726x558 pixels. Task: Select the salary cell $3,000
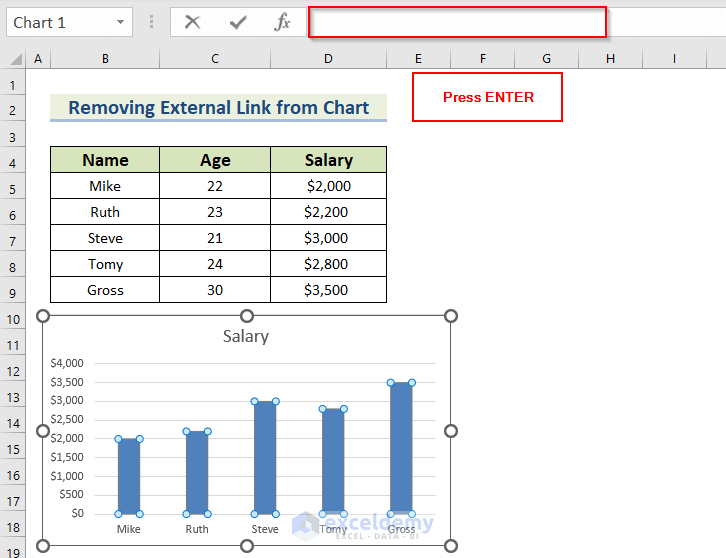328,238
